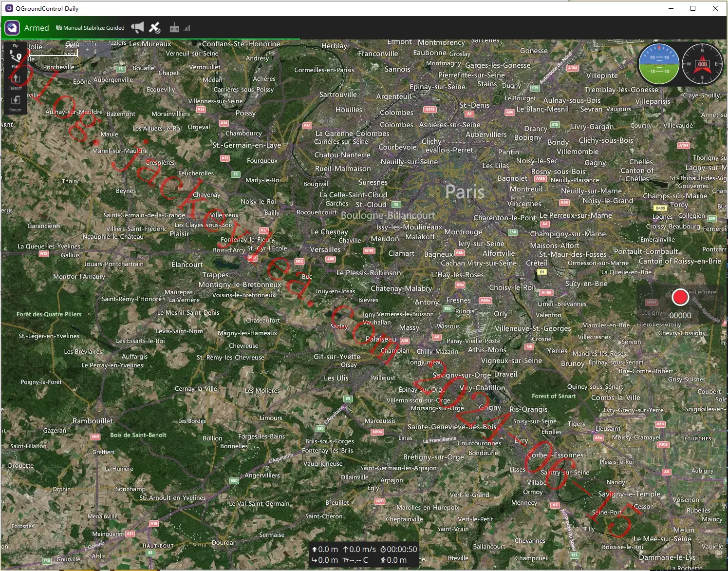Click the 00000 recording counter
The width and height of the screenshot is (728, 571).
click(680, 315)
